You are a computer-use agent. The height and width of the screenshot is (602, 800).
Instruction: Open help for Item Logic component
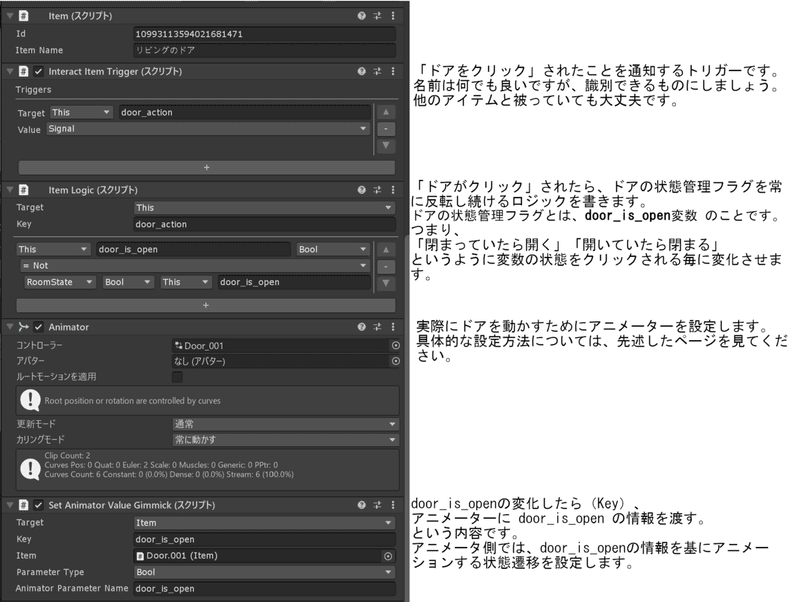tap(362, 190)
